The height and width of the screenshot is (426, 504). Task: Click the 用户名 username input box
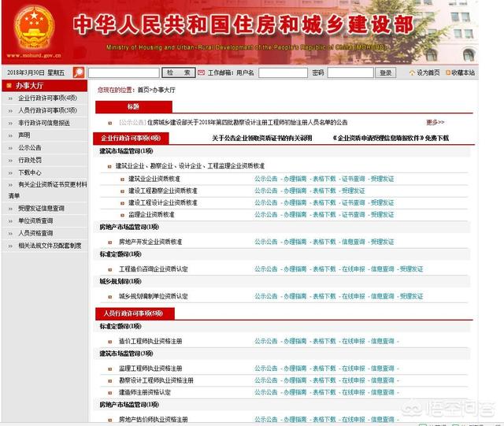pyautogui.click(x=283, y=72)
